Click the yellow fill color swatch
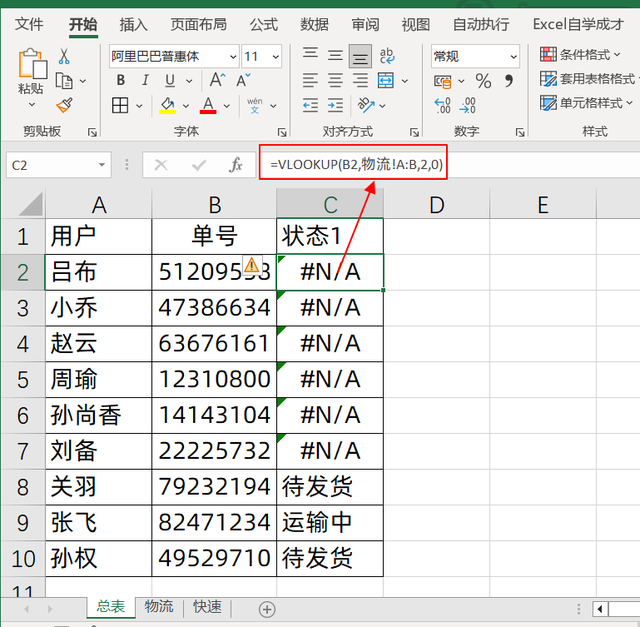Viewport: 640px width, 627px height. point(167,105)
